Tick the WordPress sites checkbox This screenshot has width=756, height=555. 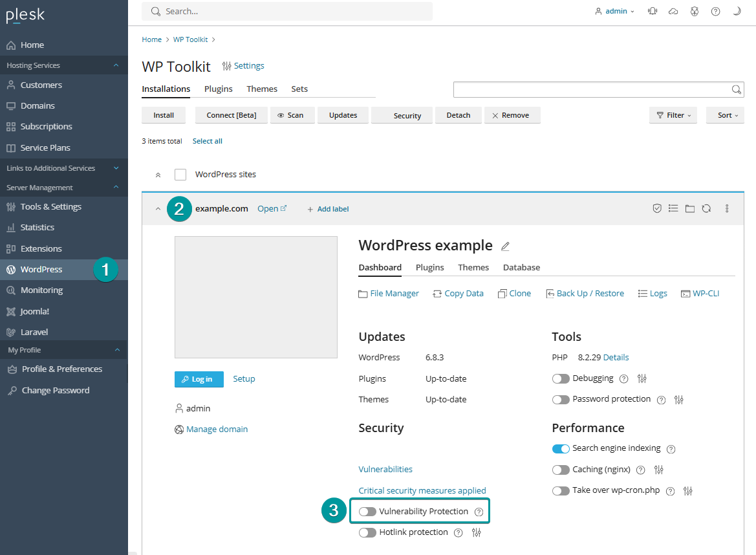point(180,174)
